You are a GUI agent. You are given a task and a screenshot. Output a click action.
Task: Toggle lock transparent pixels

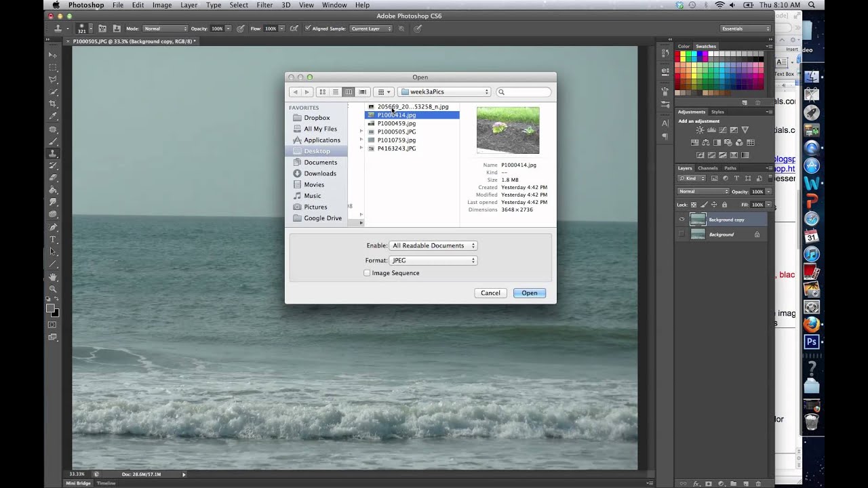[695, 205]
